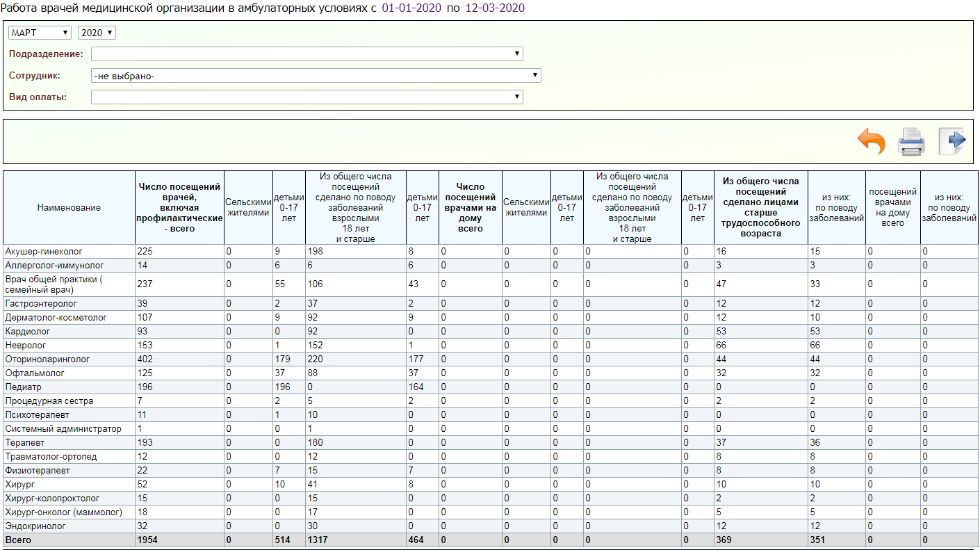Viewport: 980px width, 550px height.
Task: Click the Системный администратор row name
Action: pyautogui.click(x=63, y=429)
